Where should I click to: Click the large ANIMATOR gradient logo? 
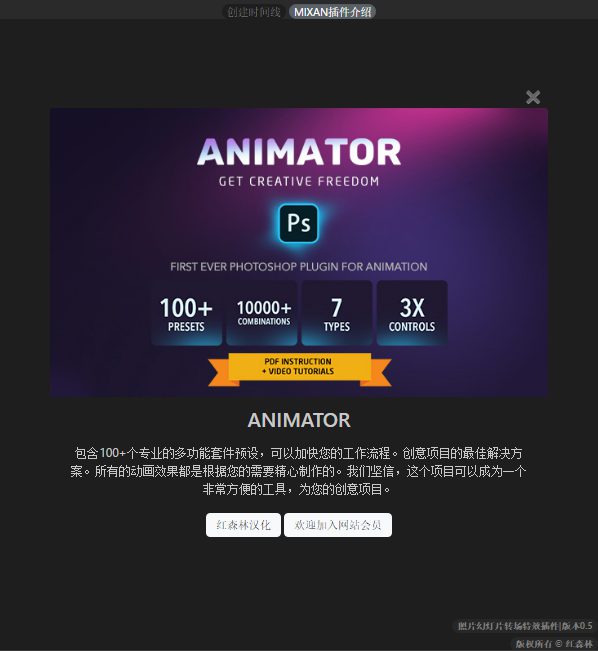299,152
